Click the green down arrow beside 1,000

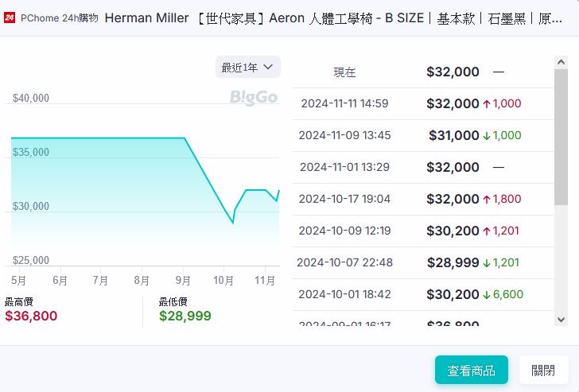pos(487,135)
